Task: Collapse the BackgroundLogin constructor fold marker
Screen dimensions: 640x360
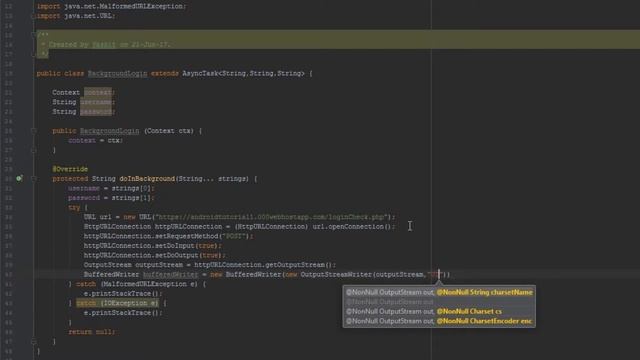Action: (x=34, y=131)
